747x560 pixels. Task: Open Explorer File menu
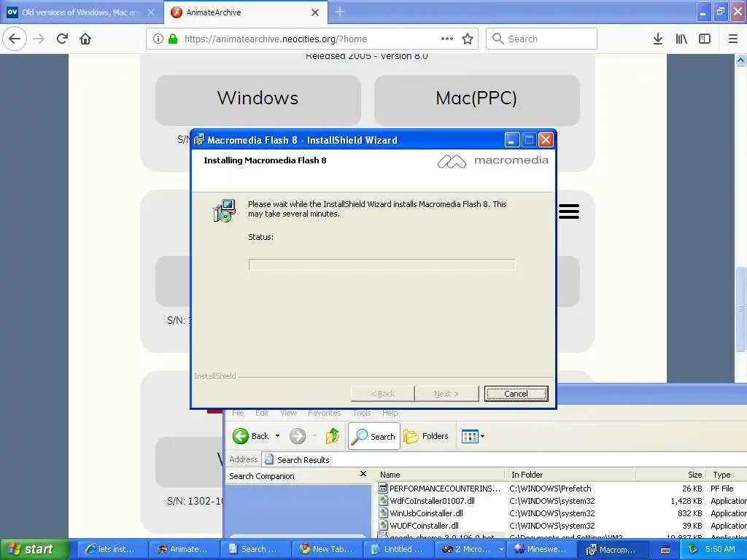coord(238,413)
